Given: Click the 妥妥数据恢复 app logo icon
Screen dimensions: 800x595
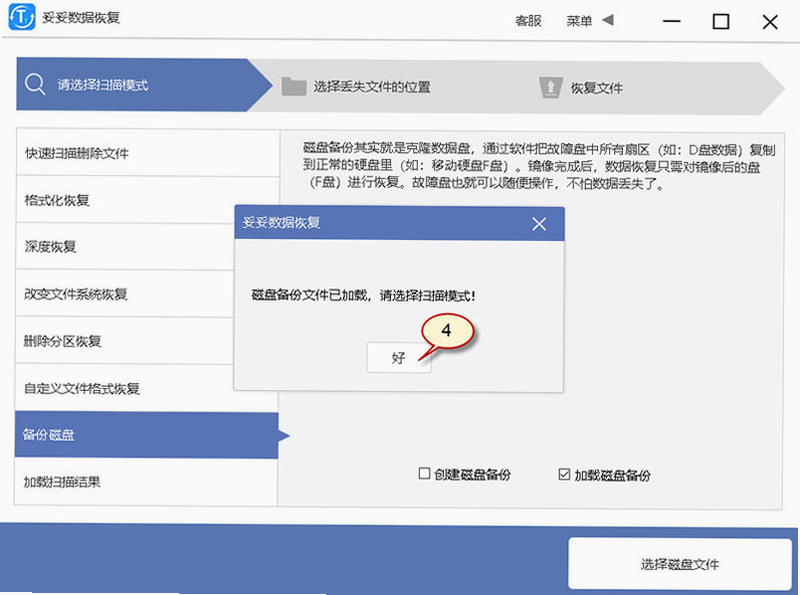Looking at the screenshot, I should coord(22,17).
